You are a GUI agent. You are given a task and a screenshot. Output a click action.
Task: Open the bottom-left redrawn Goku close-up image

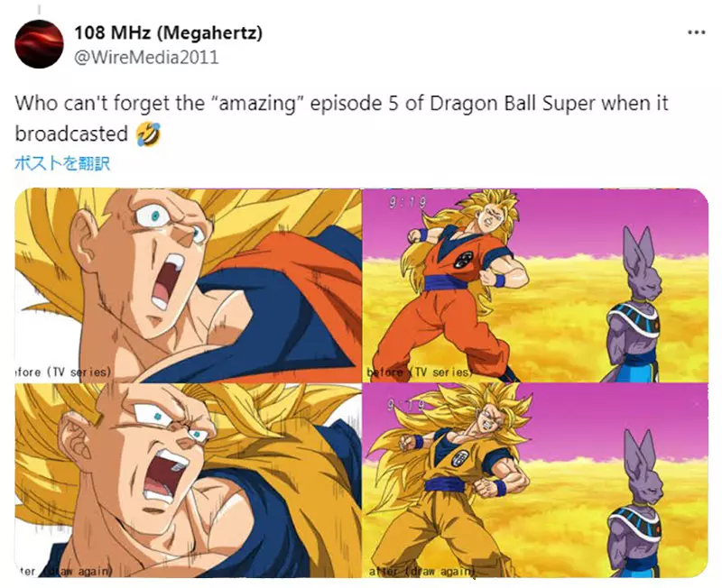[188, 481]
